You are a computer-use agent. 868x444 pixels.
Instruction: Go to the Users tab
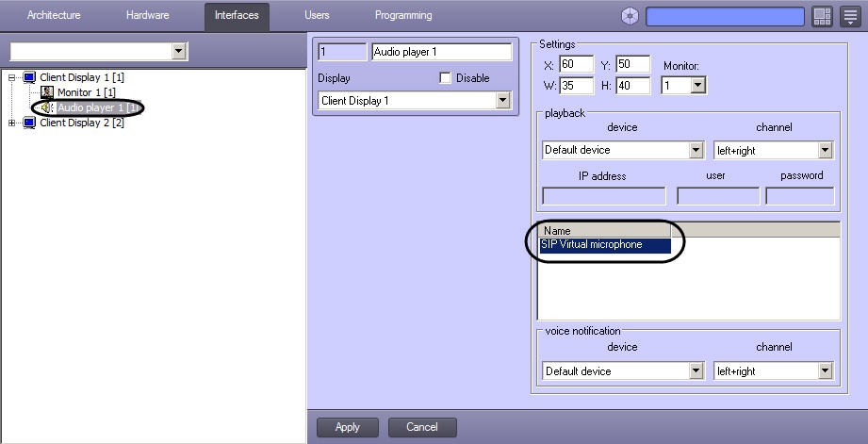[x=317, y=15]
